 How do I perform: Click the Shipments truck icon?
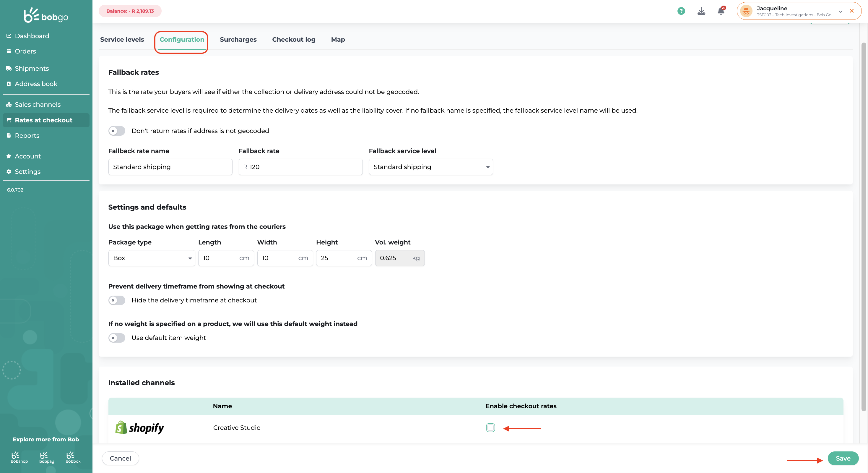pyautogui.click(x=9, y=69)
